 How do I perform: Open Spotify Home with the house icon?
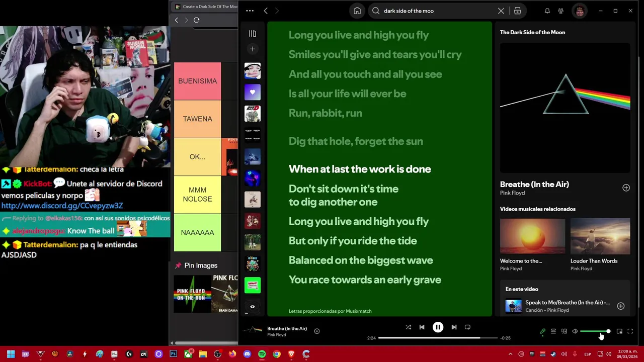click(x=357, y=11)
